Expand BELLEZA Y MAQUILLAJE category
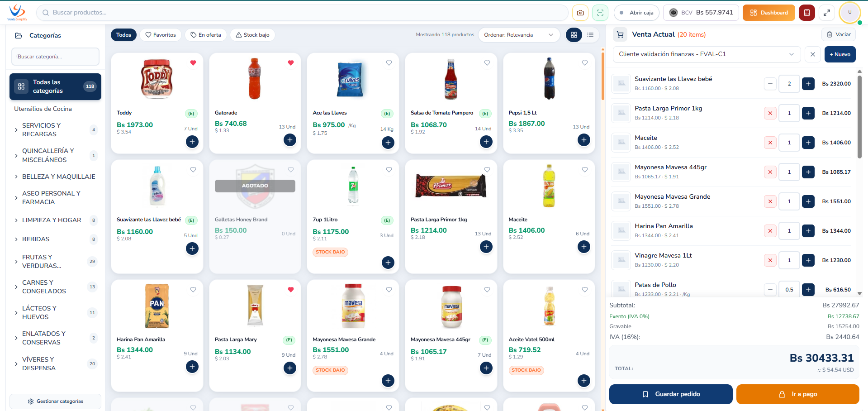868x411 pixels. pos(16,177)
